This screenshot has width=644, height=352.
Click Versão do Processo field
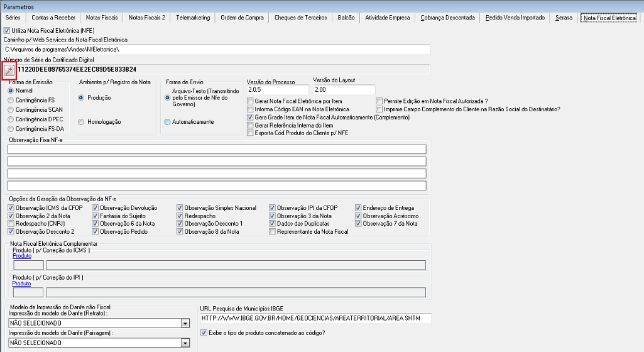[x=278, y=89]
